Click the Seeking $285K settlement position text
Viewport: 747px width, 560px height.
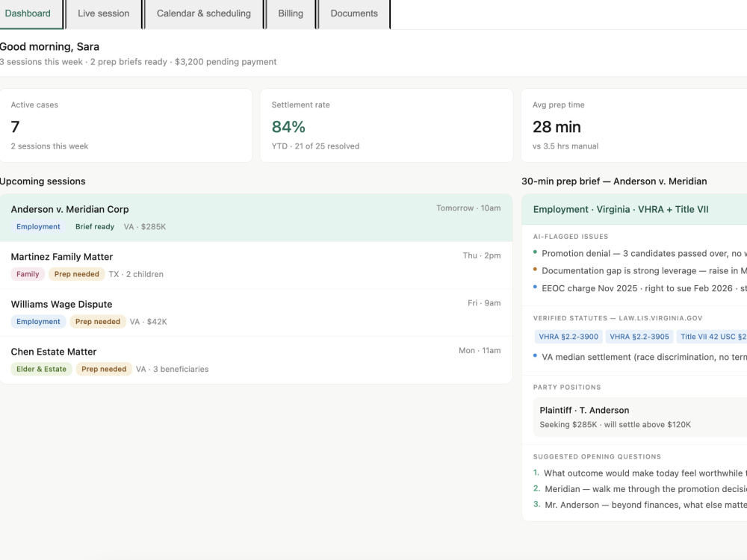point(615,424)
